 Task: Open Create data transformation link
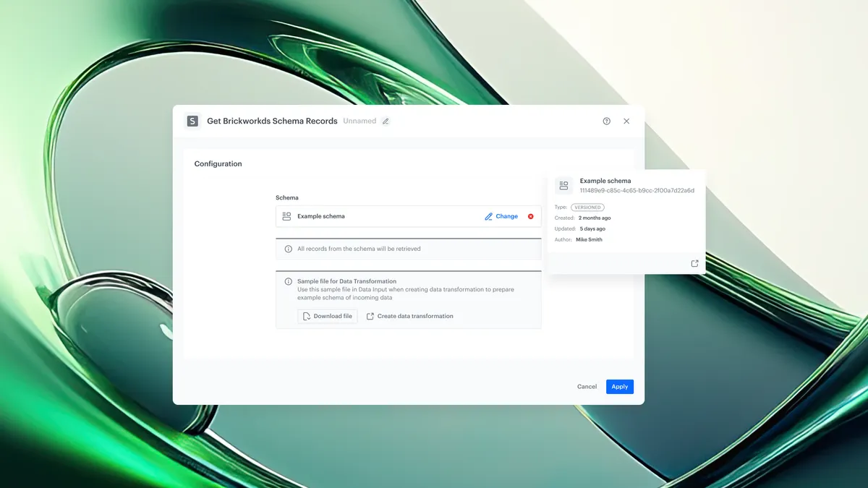click(x=410, y=316)
